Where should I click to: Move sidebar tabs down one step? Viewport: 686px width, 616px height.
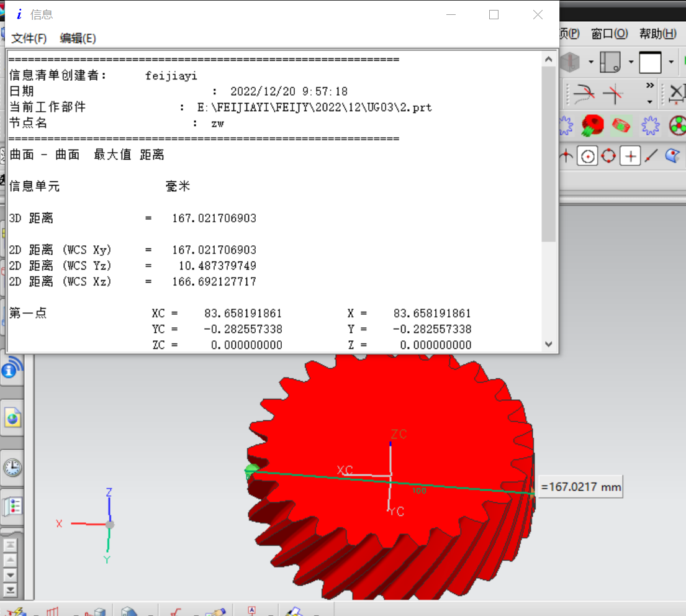pyautogui.click(x=11, y=575)
